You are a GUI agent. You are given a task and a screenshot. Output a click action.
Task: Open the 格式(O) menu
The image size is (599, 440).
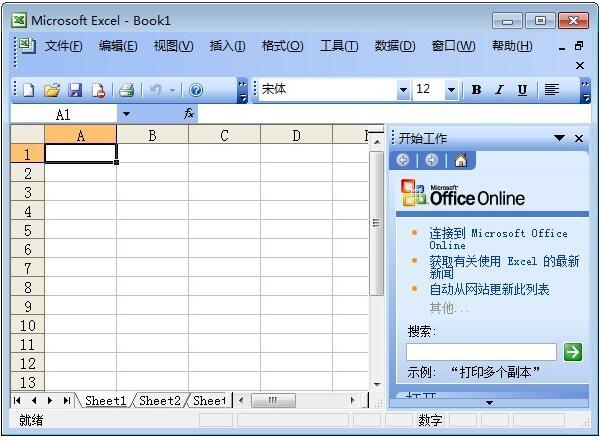tap(283, 46)
